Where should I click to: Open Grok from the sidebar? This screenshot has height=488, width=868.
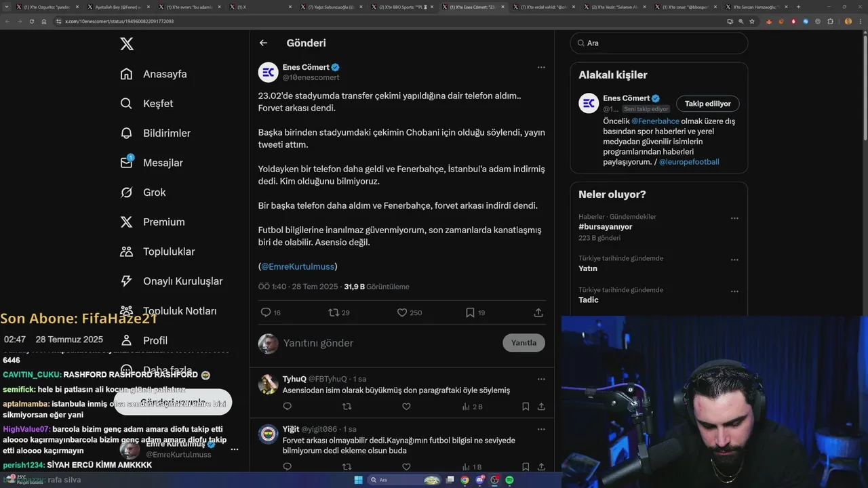click(x=142, y=192)
